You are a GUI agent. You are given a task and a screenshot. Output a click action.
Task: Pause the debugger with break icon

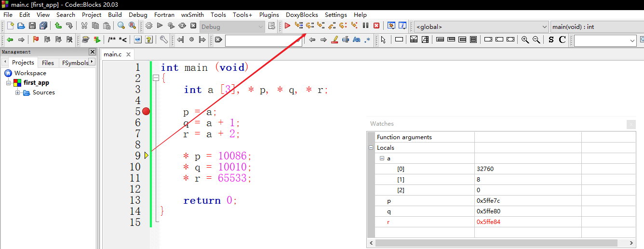click(365, 26)
